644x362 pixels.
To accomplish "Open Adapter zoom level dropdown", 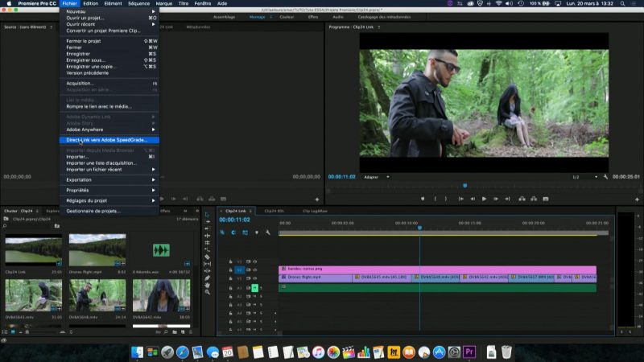I will 377,177.
